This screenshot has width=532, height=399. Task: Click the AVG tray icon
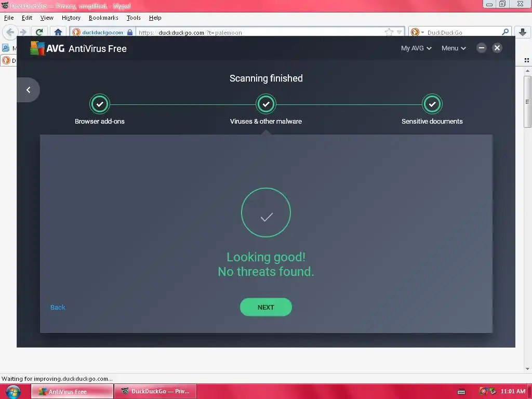484,391
